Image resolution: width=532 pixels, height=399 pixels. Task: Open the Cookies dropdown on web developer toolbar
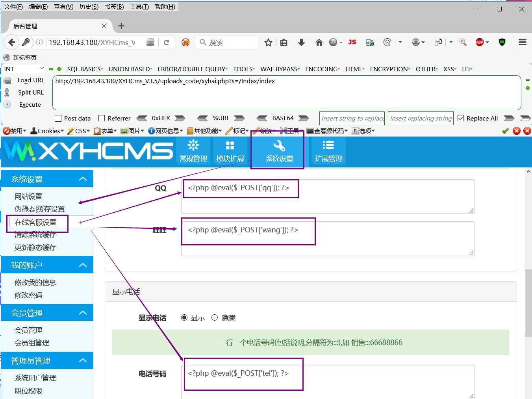[x=47, y=131]
